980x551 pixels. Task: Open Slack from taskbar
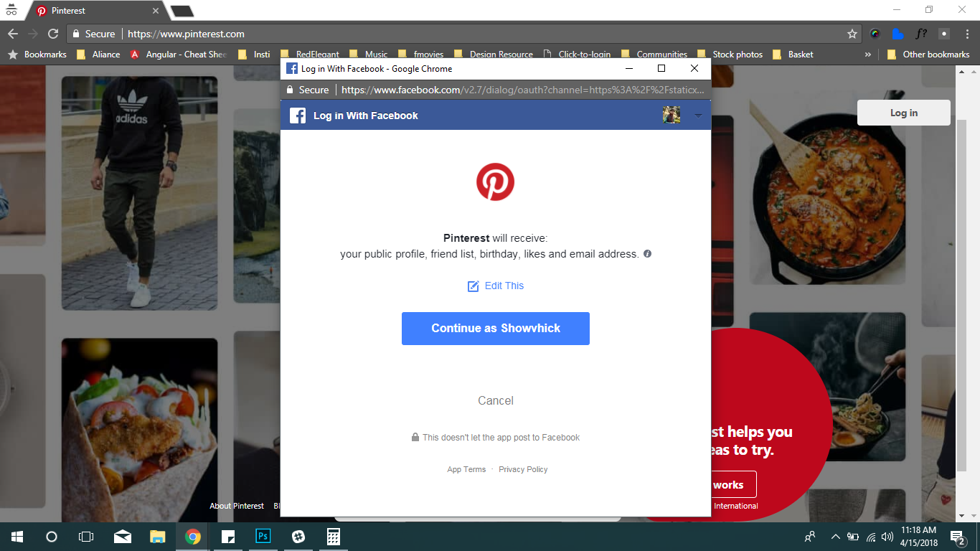(x=298, y=537)
